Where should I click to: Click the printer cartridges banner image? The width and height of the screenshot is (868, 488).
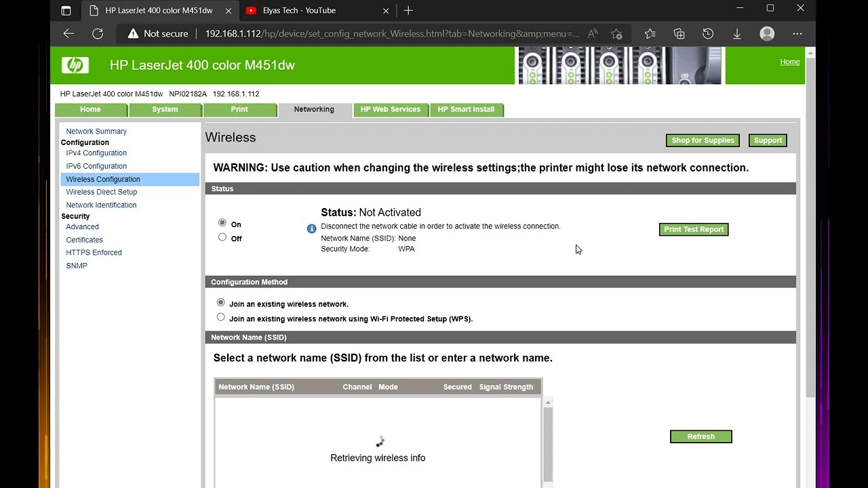tap(619, 65)
